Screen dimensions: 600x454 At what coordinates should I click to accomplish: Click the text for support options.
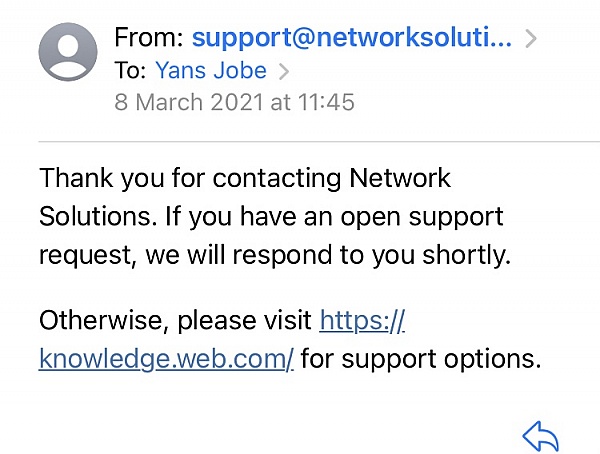pos(421,359)
